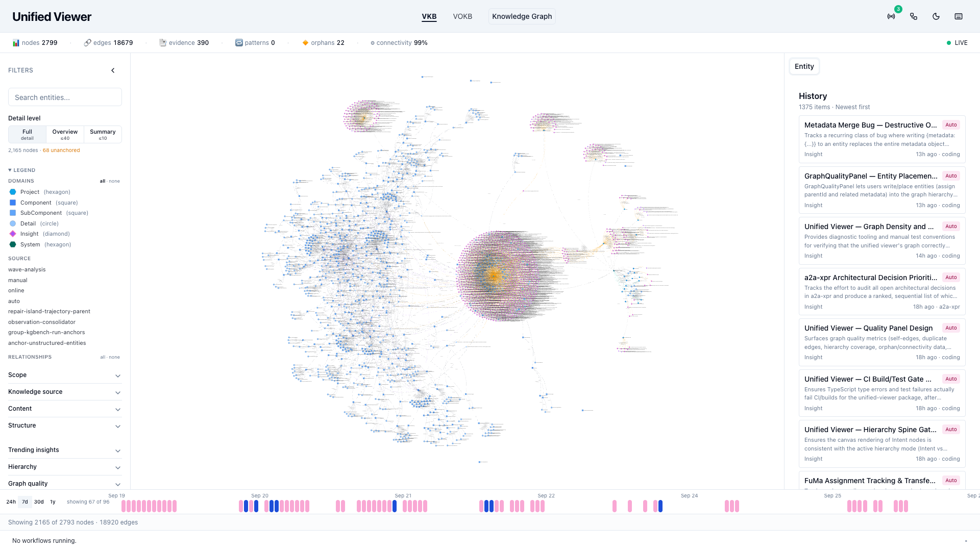Set timeline range to 30d
Image resolution: width=980 pixels, height=551 pixels.
point(39,502)
